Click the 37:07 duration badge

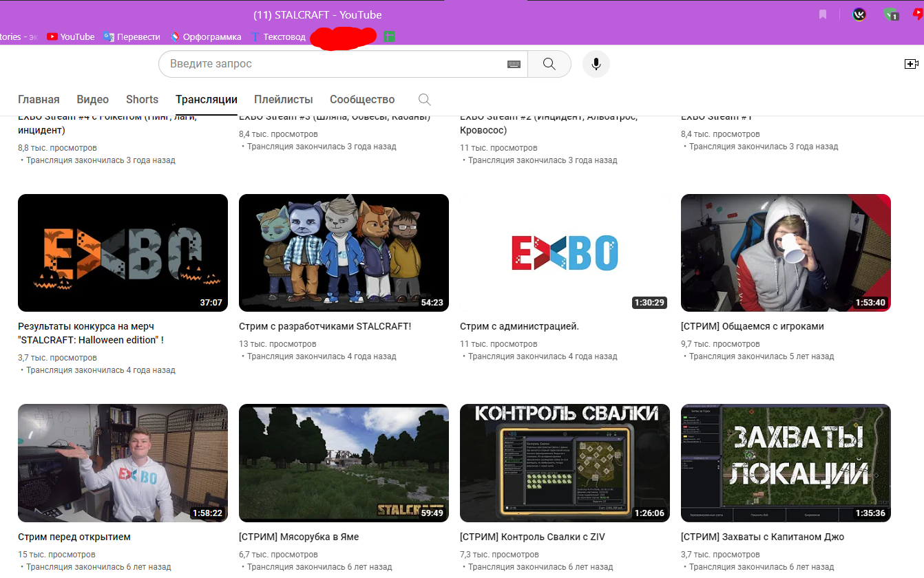(x=211, y=303)
